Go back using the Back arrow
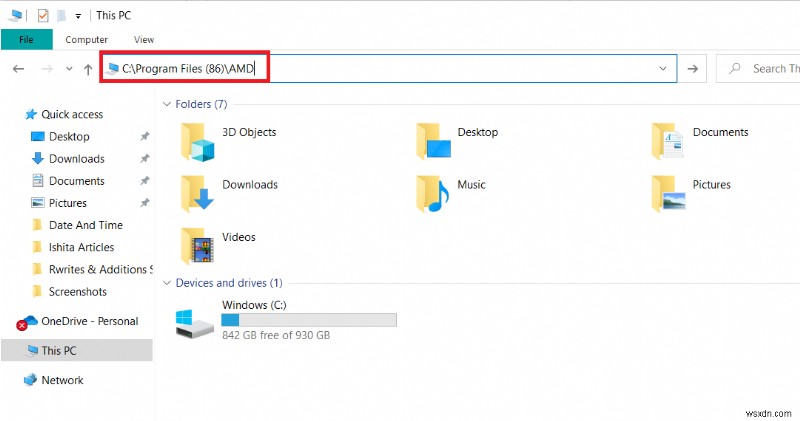The width and height of the screenshot is (800, 421). pyautogui.click(x=18, y=69)
